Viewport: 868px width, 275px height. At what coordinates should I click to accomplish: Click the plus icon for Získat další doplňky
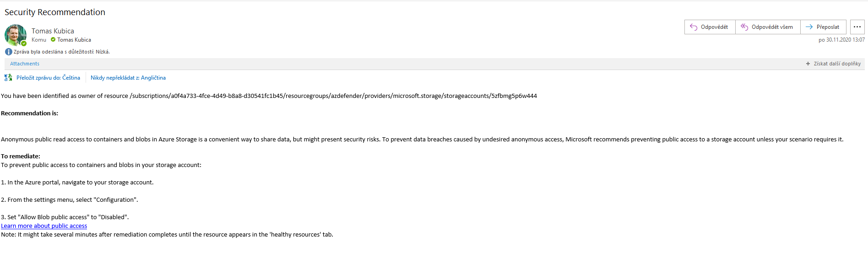(808, 64)
